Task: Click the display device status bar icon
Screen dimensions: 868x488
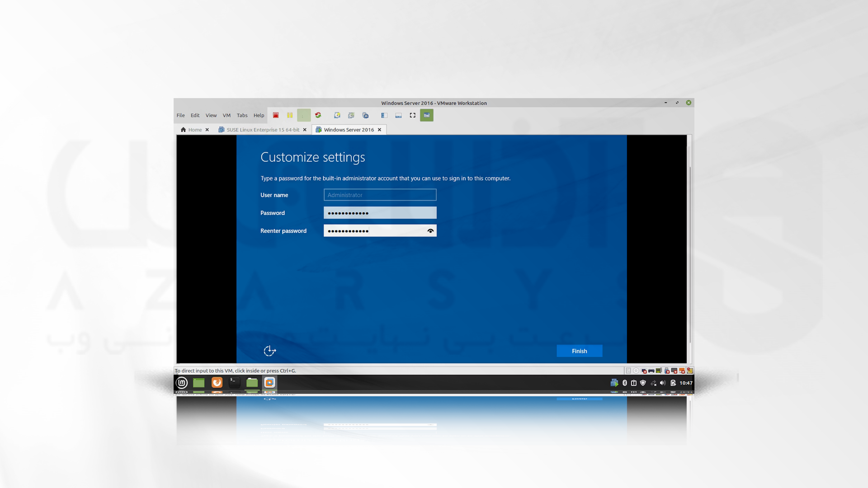Action: tap(674, 371)
